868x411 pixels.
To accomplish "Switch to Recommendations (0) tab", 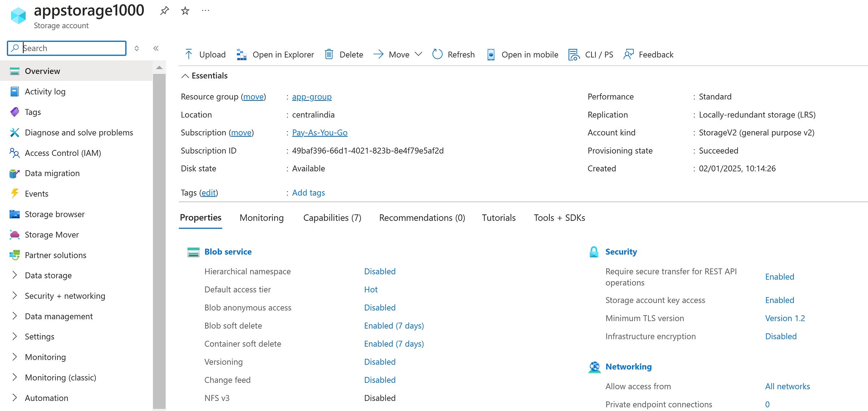I will [x=422, y=218].
